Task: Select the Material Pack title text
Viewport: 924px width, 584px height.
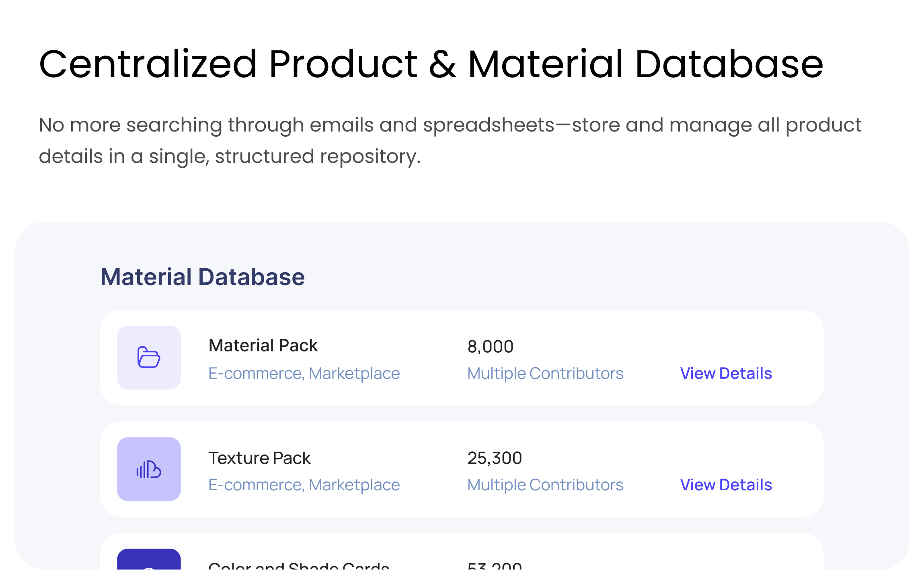Action: coord(263,345)
